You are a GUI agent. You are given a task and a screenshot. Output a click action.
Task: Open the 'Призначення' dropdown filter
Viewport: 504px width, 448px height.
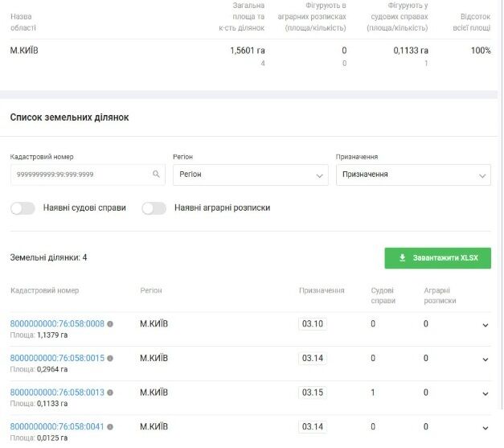(412, 175)
